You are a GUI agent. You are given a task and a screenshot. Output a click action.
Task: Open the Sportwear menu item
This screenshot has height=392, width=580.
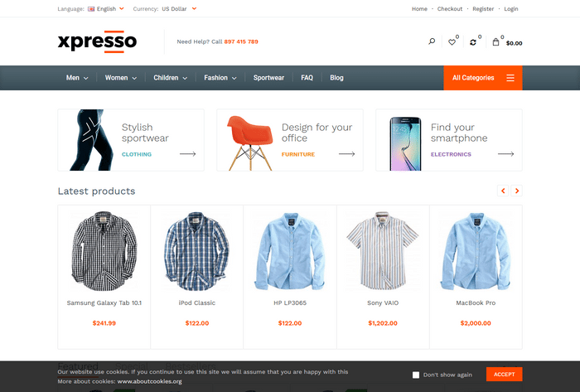[x=268, y=78]
